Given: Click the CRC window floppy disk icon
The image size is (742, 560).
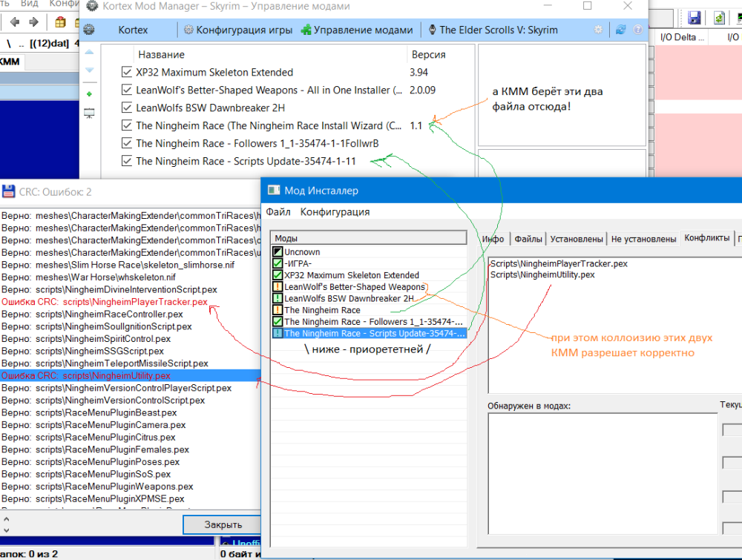Looking at the screenshot, I should [x=8, y=191].
